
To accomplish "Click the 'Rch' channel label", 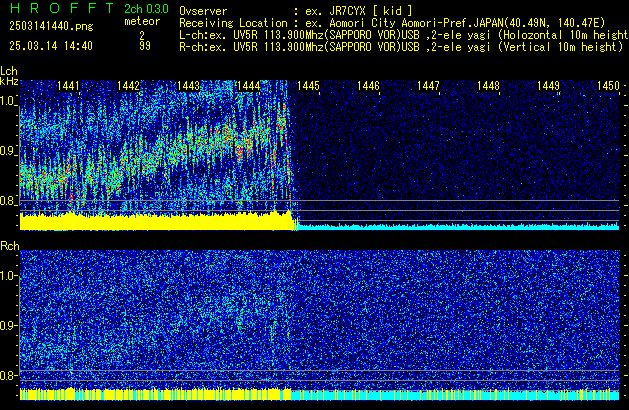I will click(10, 246).
